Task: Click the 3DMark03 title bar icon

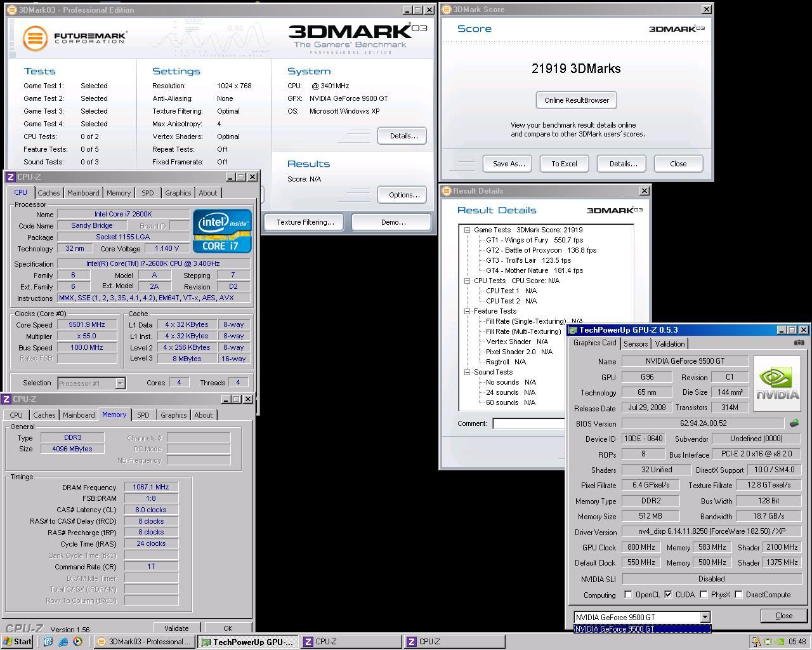Action: 13,10
